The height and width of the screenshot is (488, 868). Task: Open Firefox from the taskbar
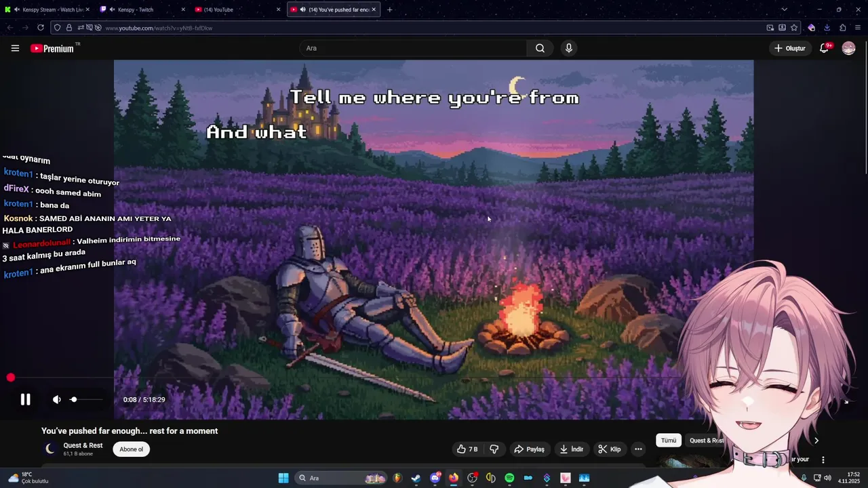(454, 478)
